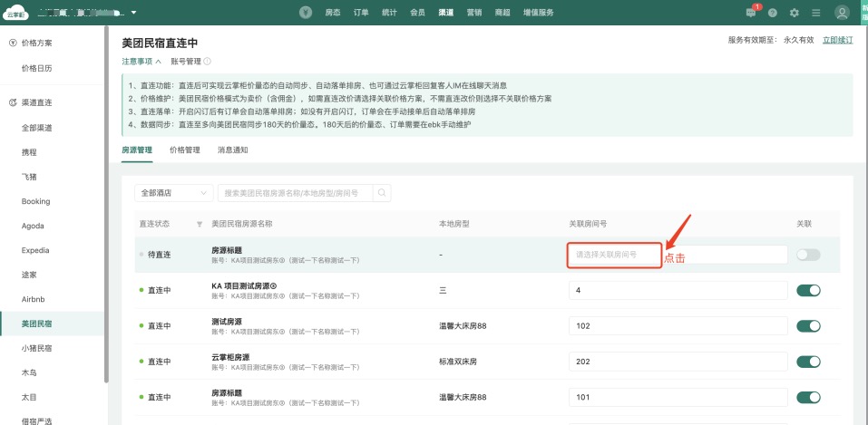The image size is (868, 425).
Task: Click the 立即续订 link
Action: click(x=838, y=40)
